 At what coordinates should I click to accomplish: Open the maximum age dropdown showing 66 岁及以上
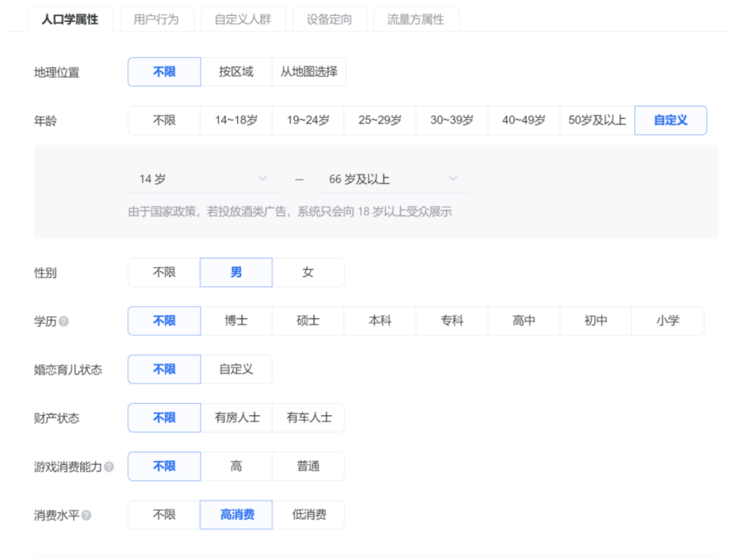(394, 180)
